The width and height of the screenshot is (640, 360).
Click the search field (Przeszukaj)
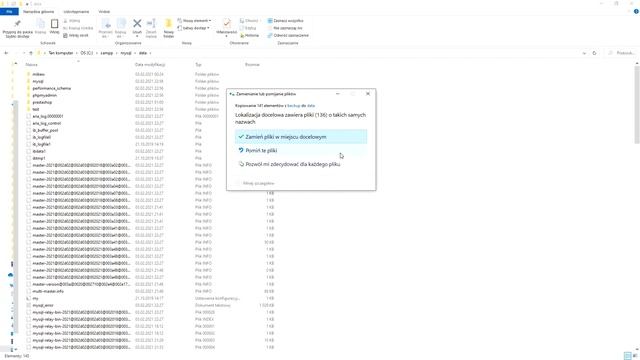point(622,53)
